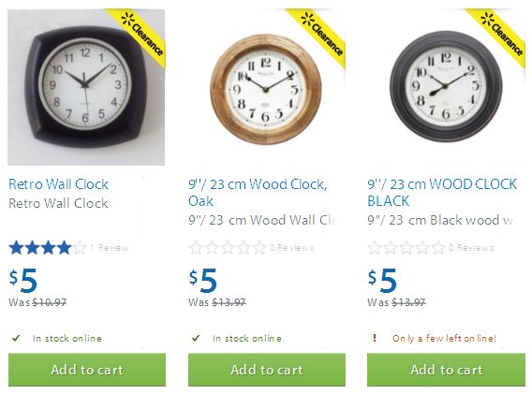Screen dimensions: 532x394
Task: Open the 9"/23 cm WOOD CLOCK BLACK link
Action: point(442,193)
